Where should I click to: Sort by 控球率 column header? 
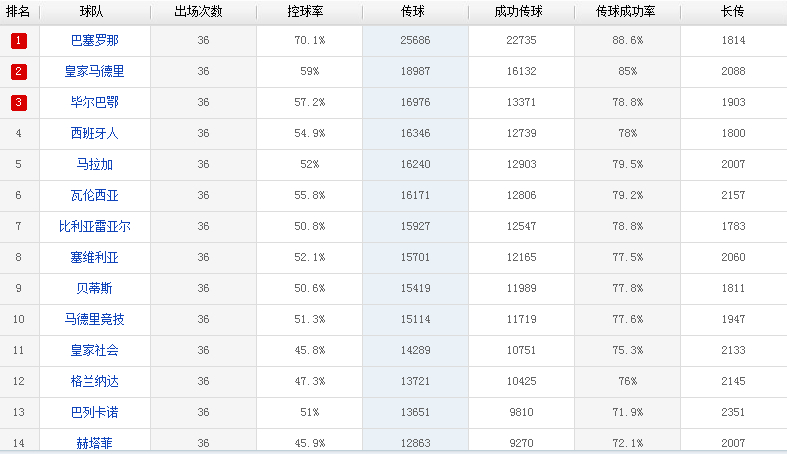click(x=305, y=12)
